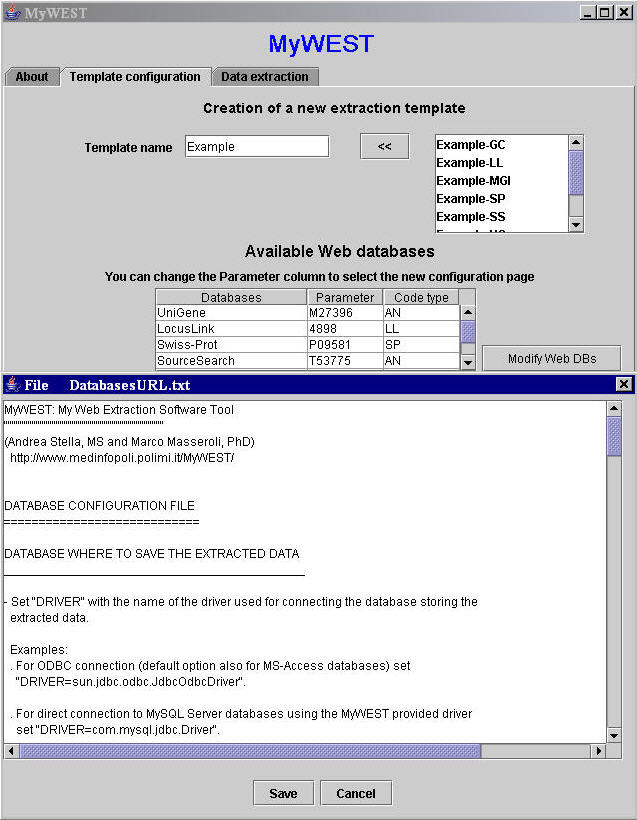
Task: Select Example-GC in template list
Action: (x=471, y=145)
